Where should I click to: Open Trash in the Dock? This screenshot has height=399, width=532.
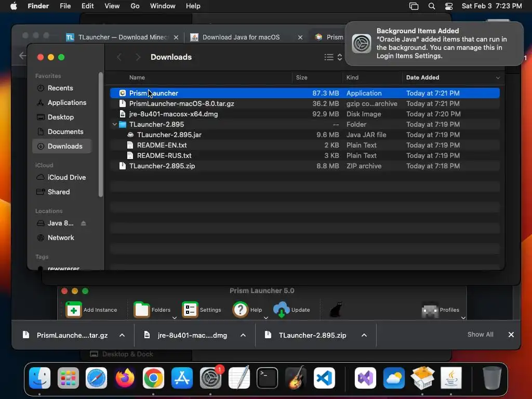tap(492, 378)
